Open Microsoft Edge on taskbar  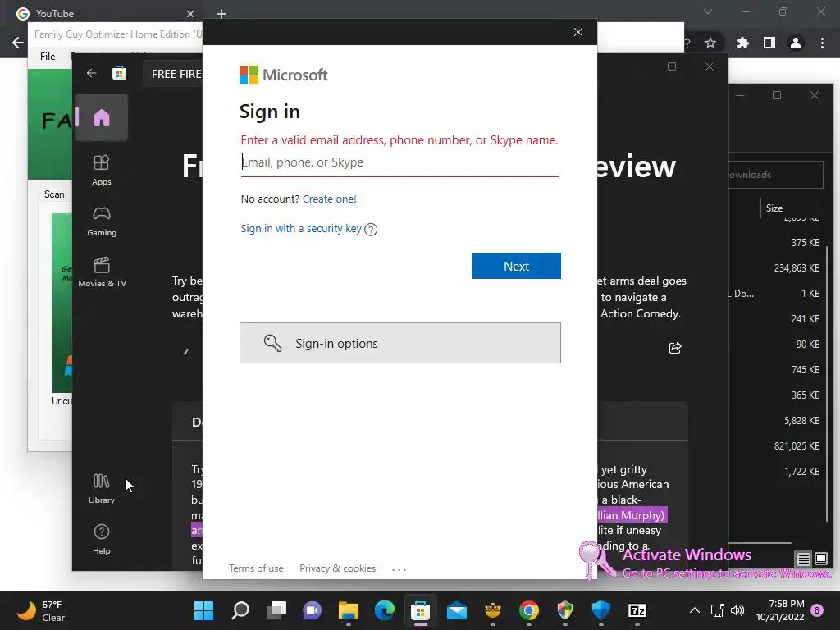coord(385,610)
